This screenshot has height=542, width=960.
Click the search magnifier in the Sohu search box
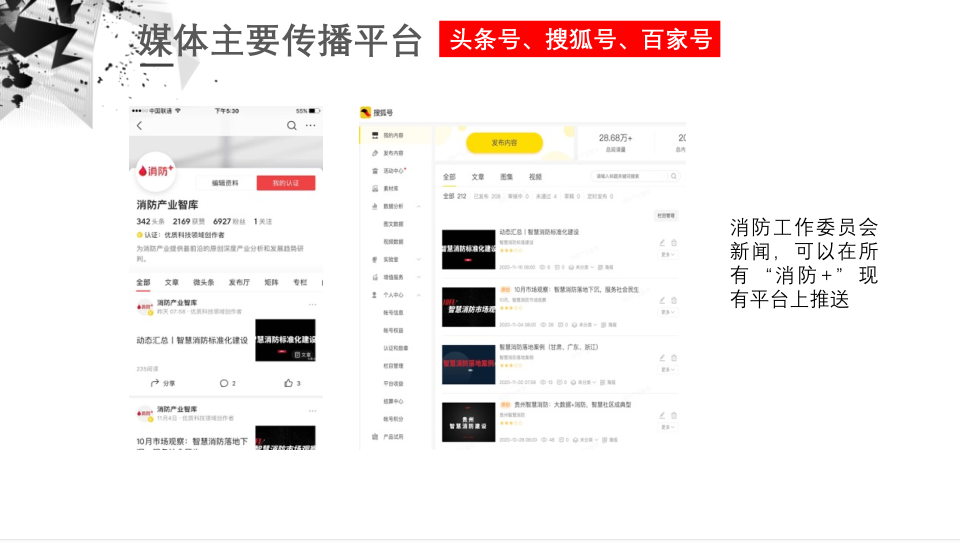point(673,176)
